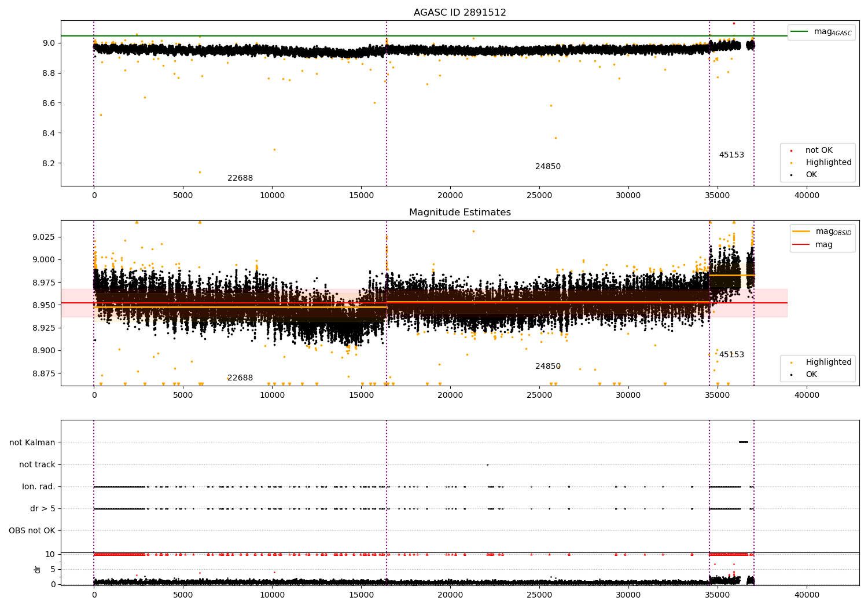Image resolution: width=868 pixels, height=608 pixels.
Task: Click the red 'not OK' point above 9.1
Action: pyautogui.click(x=734, y=23)
